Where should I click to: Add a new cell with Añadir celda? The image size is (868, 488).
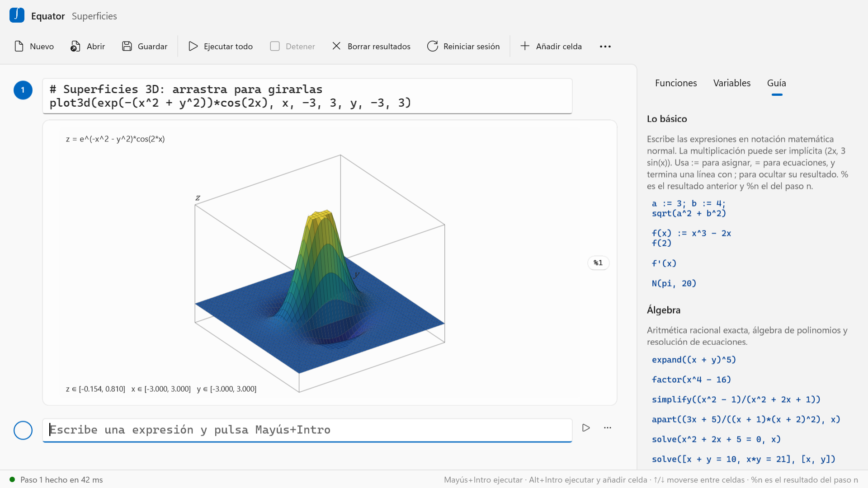[551, 47]
